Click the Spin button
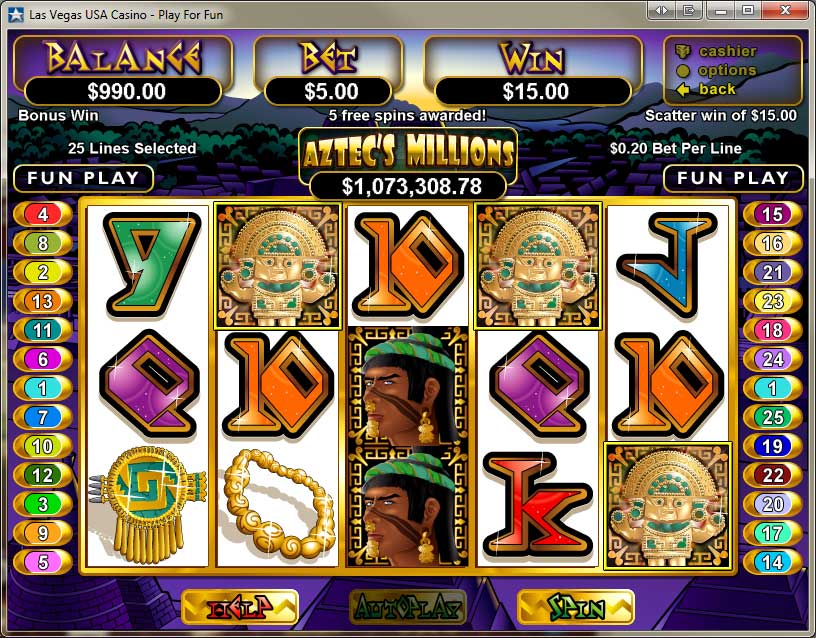Screen dimensions: 816x638 pos(576,607)
